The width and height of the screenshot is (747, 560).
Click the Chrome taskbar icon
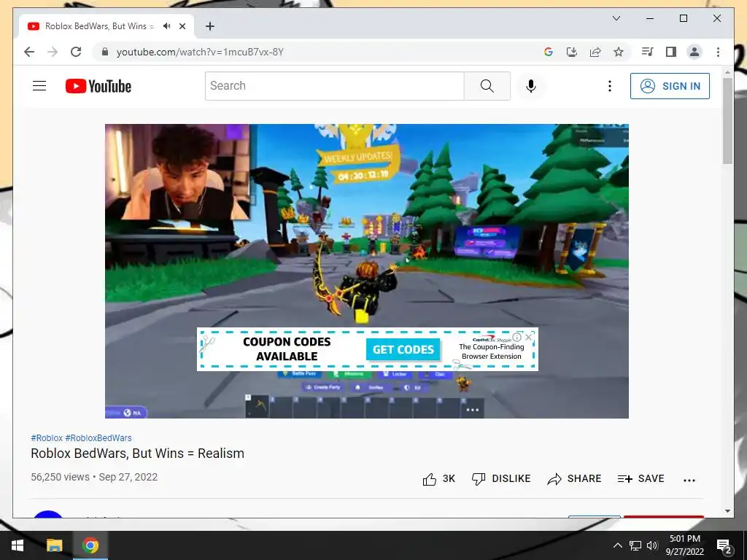click(x=90, y=545)
